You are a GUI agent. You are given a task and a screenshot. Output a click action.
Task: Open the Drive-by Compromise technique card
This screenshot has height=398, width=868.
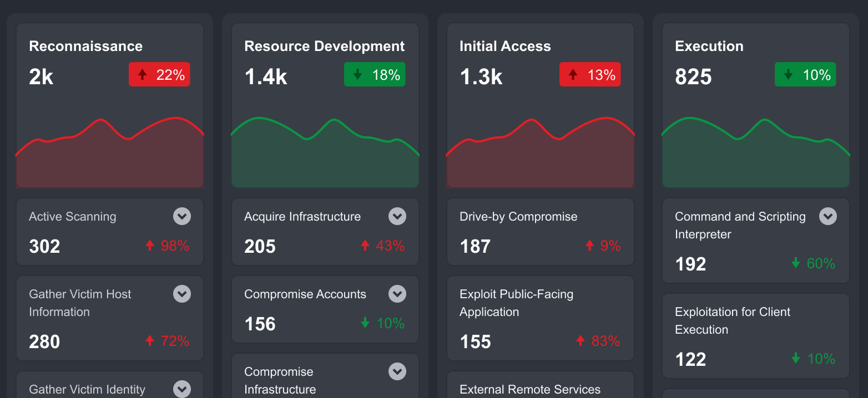tap(541, 232)
